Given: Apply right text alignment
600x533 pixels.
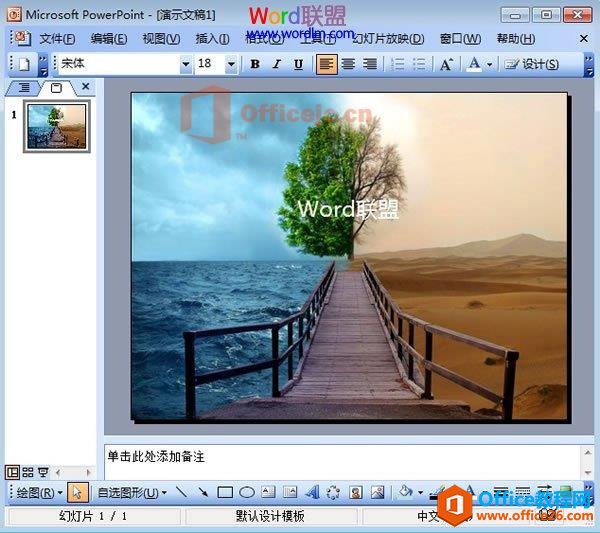Looking at the screenshot, I should point(370,64).
